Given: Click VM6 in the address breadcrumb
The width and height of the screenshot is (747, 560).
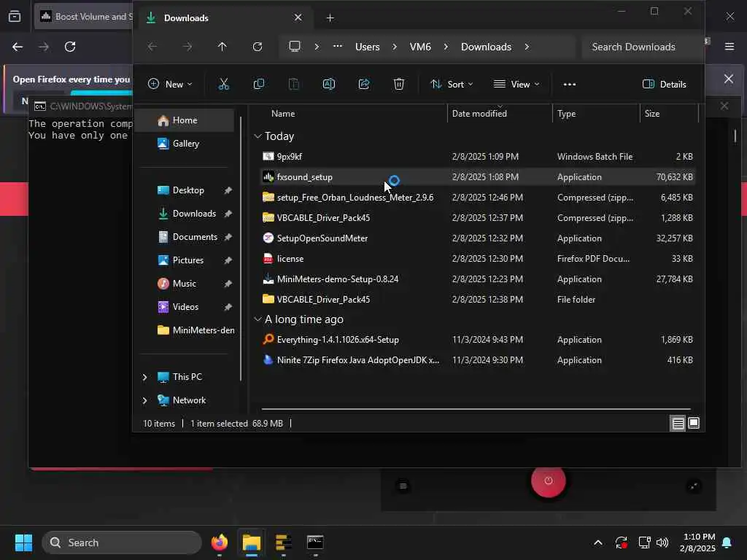Looking at the screenshot, I should 420,47.
